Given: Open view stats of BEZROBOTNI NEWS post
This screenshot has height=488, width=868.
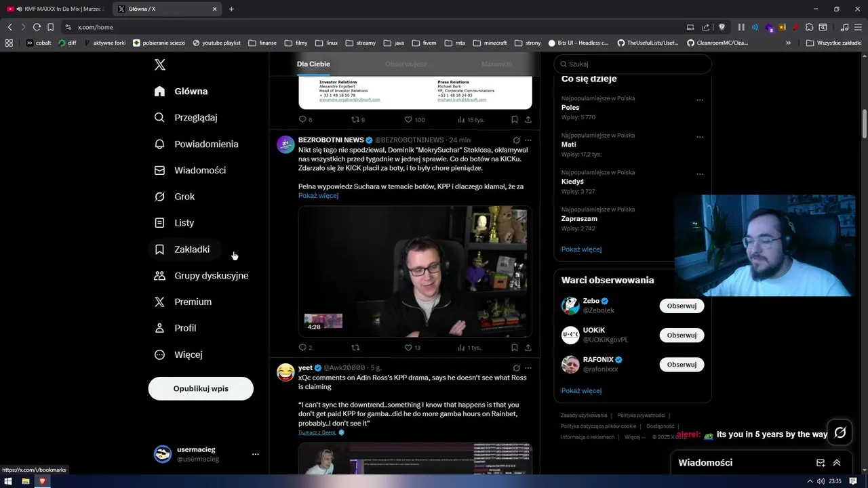Looking at the screenshot, I should coord(469,348).
